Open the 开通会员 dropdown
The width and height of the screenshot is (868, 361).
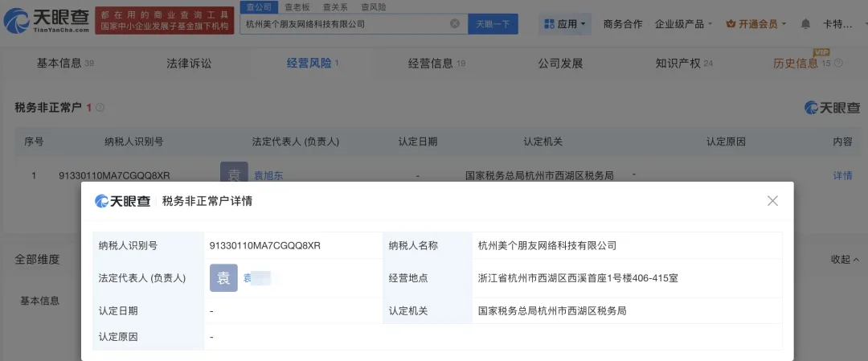[756, 24]
